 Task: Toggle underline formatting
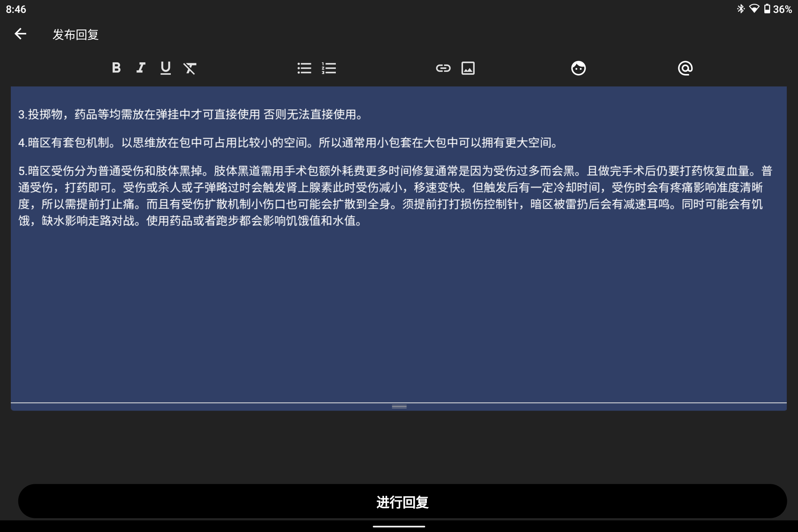pyautogui.click(x=165, y=68)
